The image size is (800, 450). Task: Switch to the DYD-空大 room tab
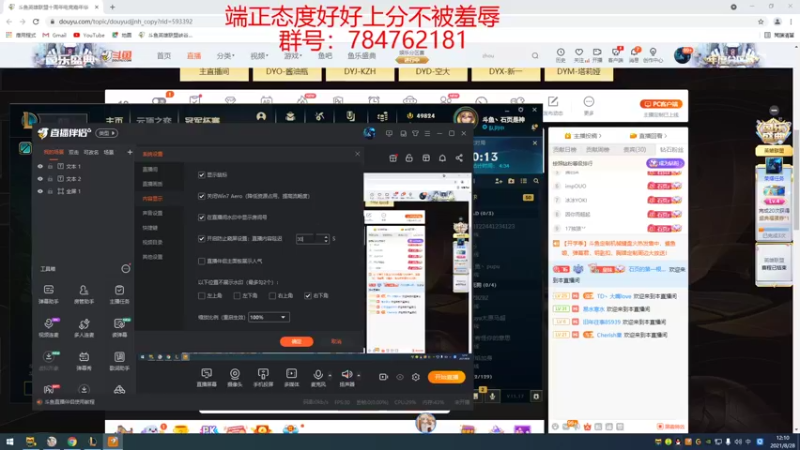click(433, 72)
